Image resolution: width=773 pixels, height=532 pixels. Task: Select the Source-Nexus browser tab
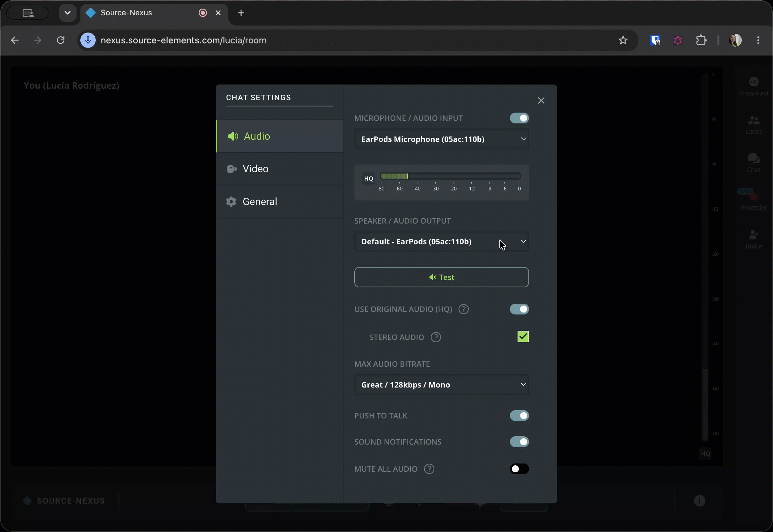154,13
